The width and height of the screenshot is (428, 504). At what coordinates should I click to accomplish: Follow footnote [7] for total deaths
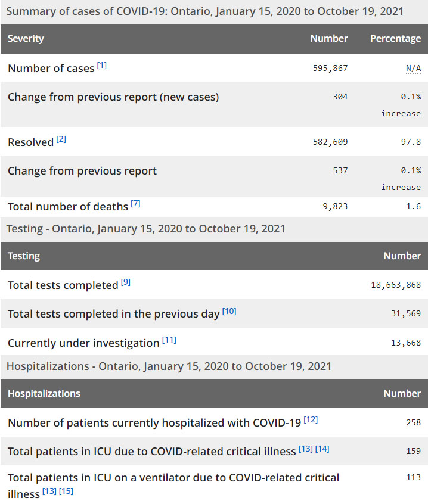135,204
